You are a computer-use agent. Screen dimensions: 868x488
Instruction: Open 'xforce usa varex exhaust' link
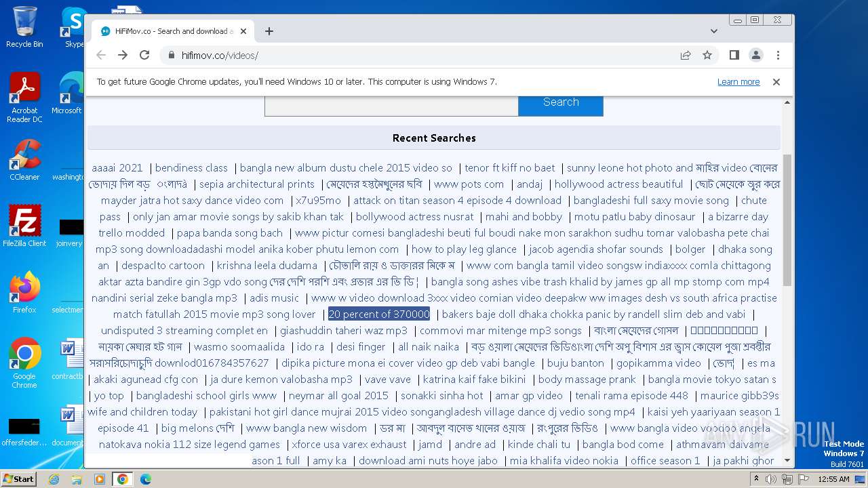[349, 445]
